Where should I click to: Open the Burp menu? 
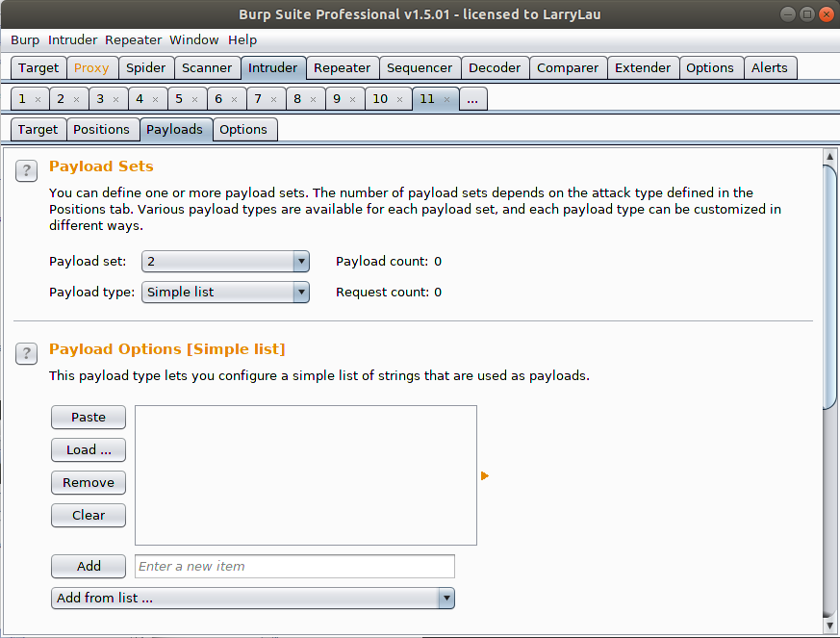(25, 40)
